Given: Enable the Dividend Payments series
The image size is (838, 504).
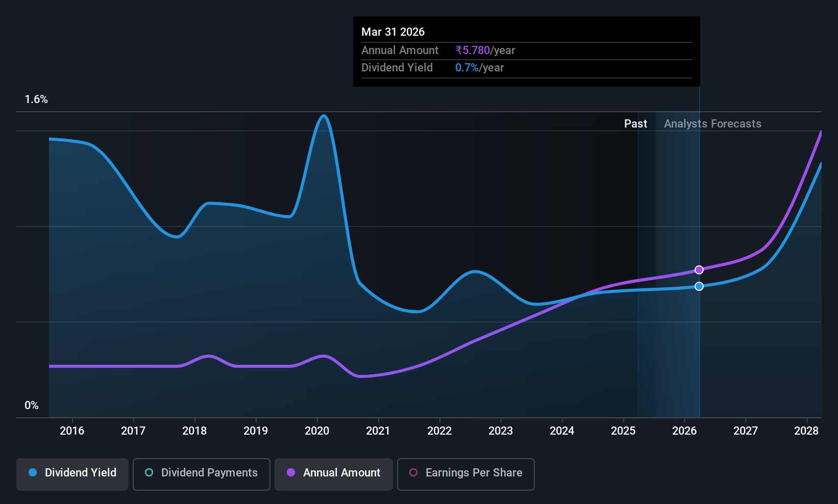Looking at the screenshot, I should click(x=202, y=474).
